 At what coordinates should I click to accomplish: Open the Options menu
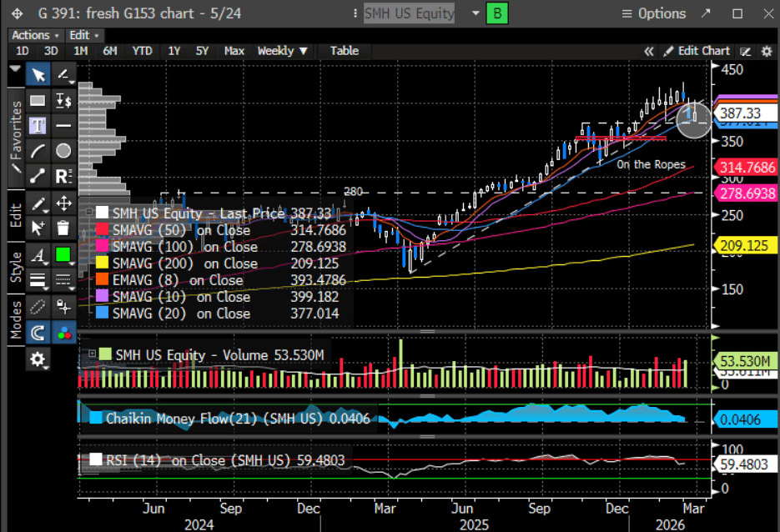click(654, 13)
